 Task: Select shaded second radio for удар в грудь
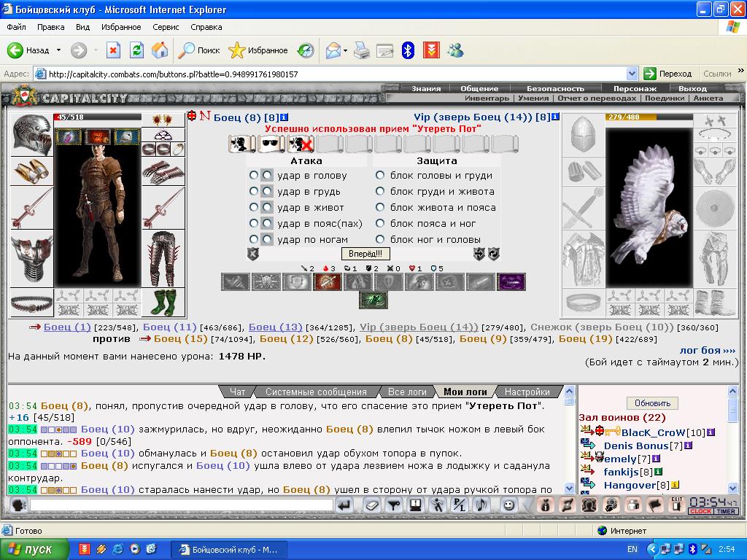click(267, 192)
